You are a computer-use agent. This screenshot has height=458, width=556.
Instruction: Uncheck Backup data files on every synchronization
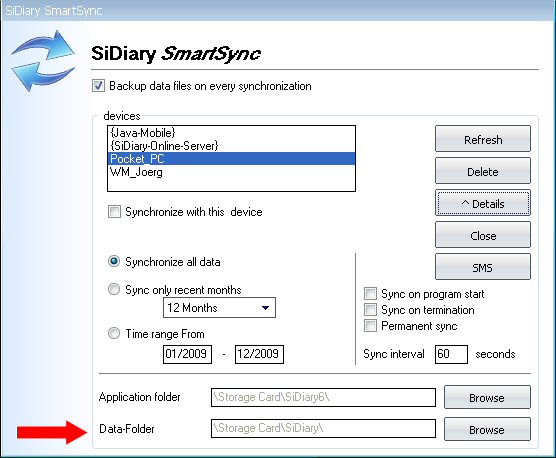pyautogui.click(x=98, y=86)
